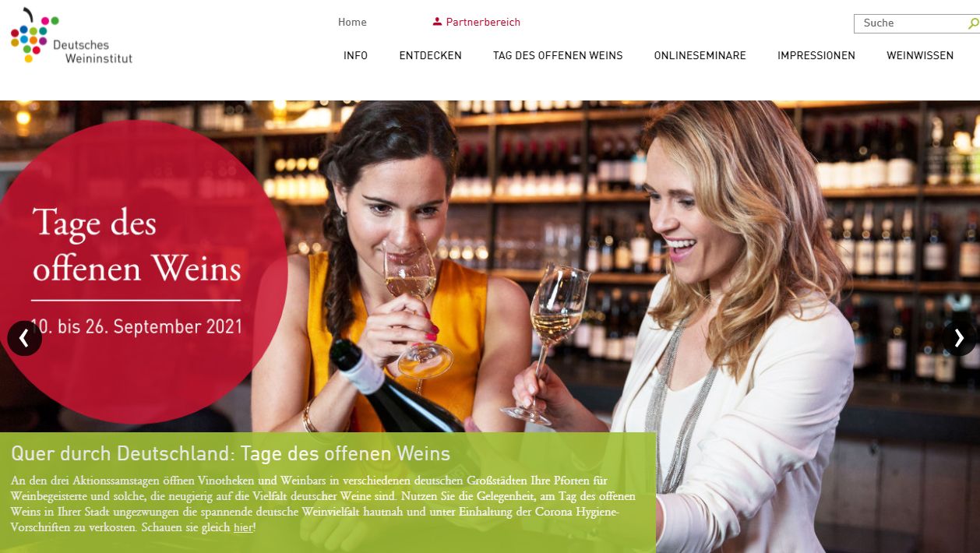This screenshot has height=553, width=980.
Task: Open the ENTDECKEN menu
Action: point(430,55)
